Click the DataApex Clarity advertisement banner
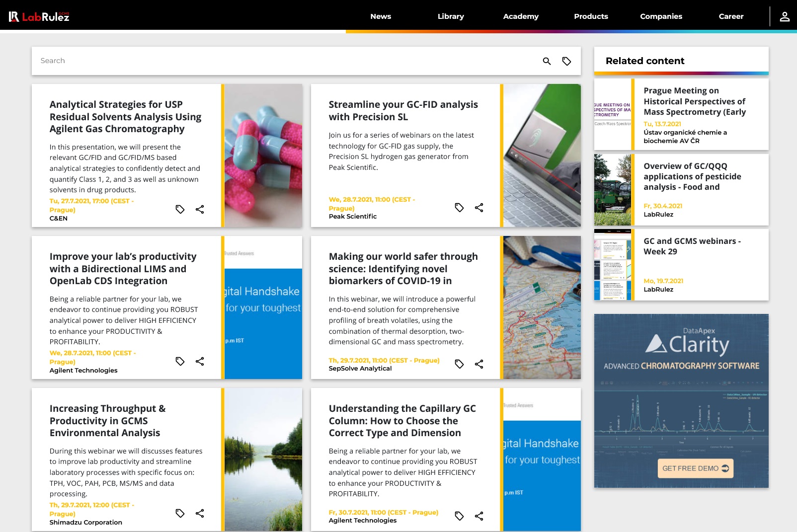Viewport: 797px width, 532px height. coord(681,401)
